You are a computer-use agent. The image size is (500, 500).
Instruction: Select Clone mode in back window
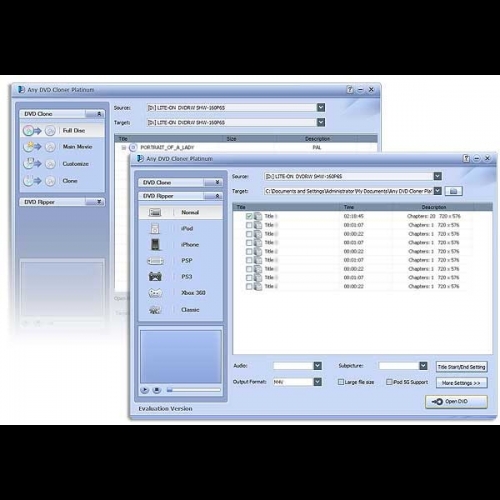[x=62, y=181]
